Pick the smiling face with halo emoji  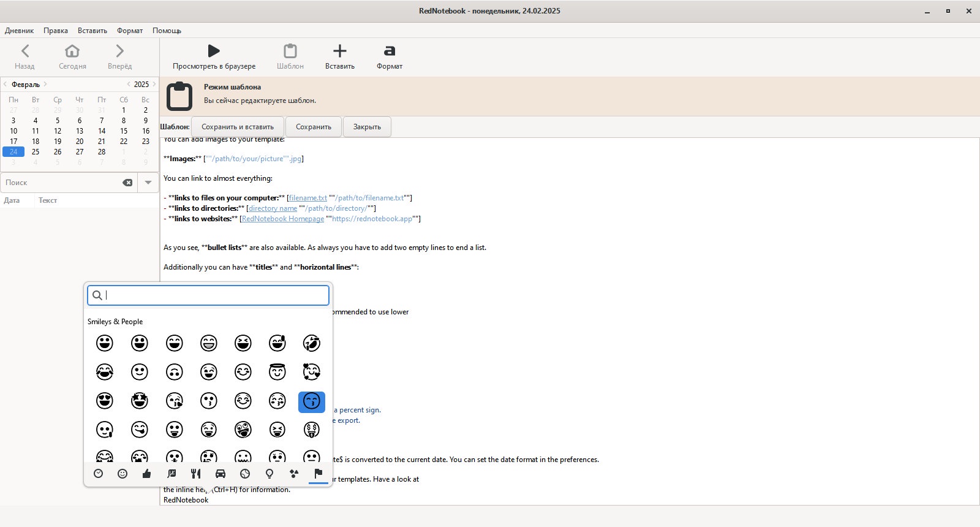point(277,371)
